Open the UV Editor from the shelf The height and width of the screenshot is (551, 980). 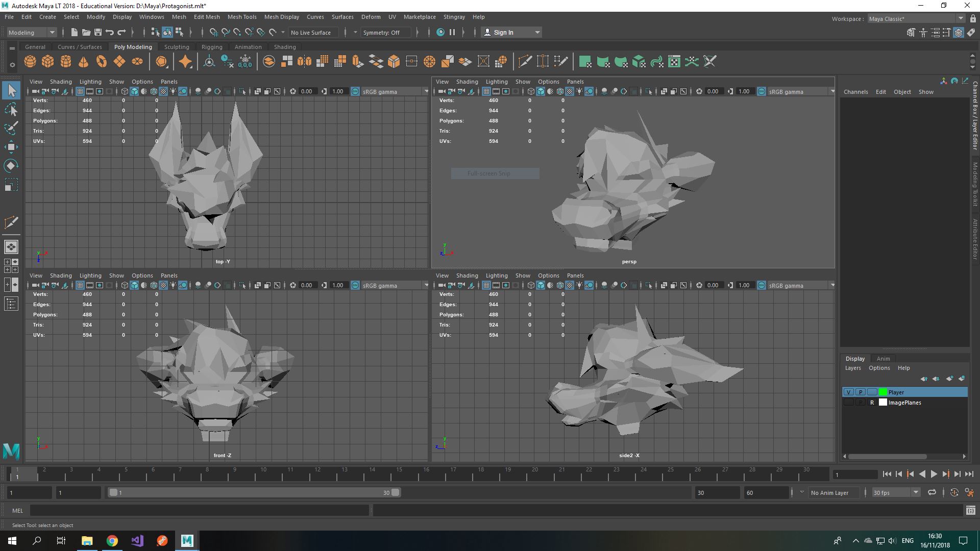tap(674, 62)
